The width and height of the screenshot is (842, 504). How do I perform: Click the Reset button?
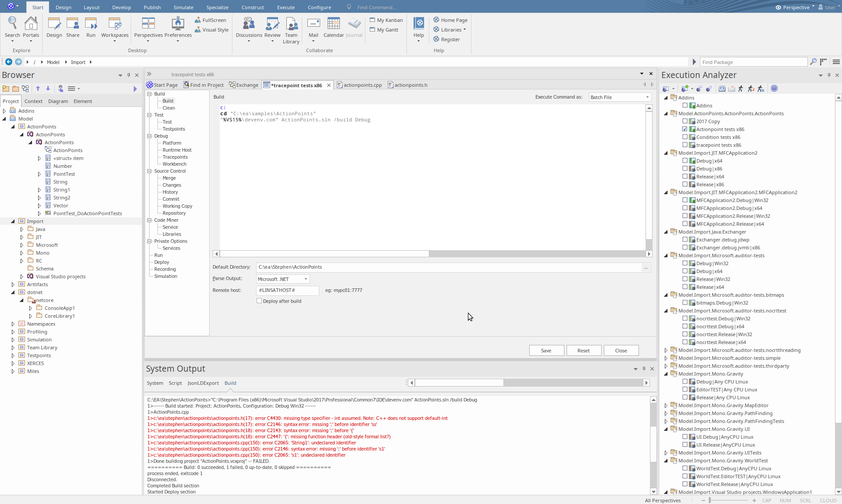point(583,351)
